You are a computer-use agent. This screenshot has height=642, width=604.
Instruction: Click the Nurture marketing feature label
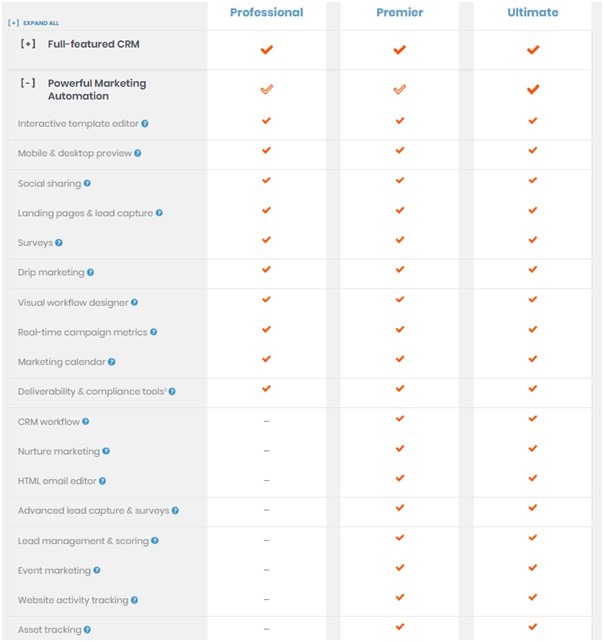pos(59,451)
